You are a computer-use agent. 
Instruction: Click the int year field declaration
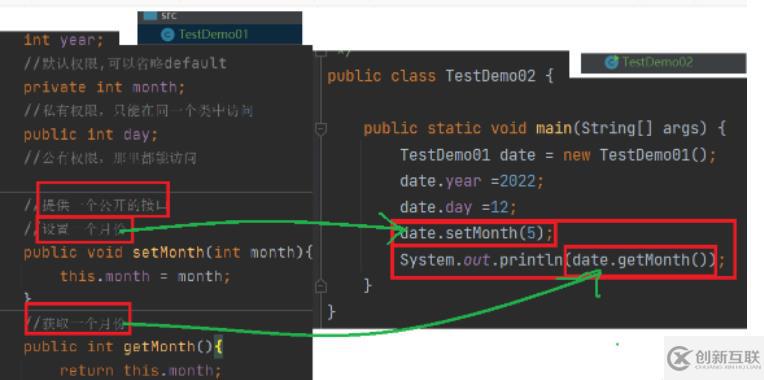click(x=64, y=40)
